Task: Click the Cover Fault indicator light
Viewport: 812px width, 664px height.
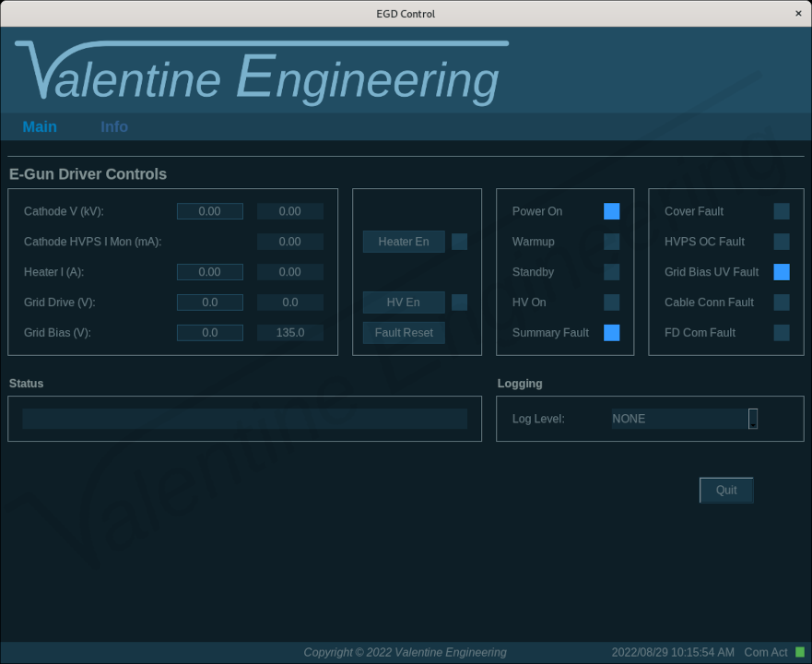Action: click(x=782, y=211)
